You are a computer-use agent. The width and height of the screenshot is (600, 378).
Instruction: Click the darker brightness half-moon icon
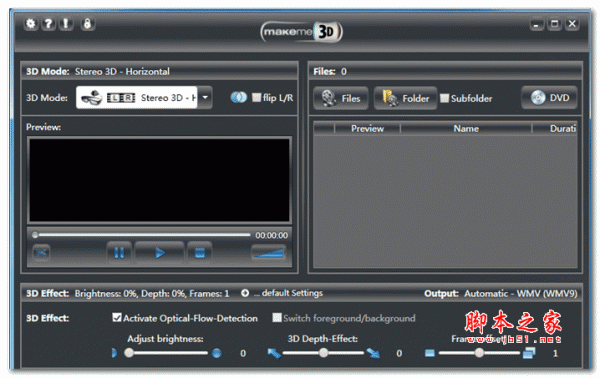[x=114, y=353]
